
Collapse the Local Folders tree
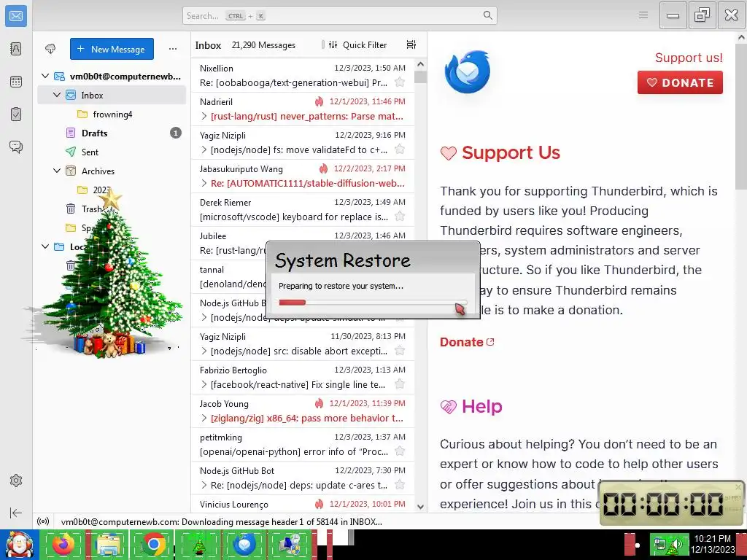click(x=45, y=246)
